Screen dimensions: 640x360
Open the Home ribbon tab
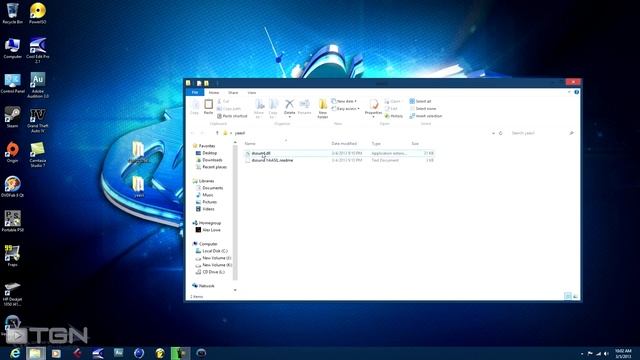(x=214, y=93)
